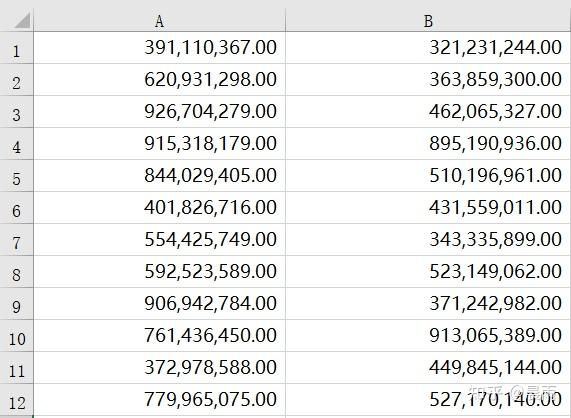Screen dimensions: 571x418
Task: Click cell with 554,425,749.00
Action: pyautogui.click(x=160, y=240)
